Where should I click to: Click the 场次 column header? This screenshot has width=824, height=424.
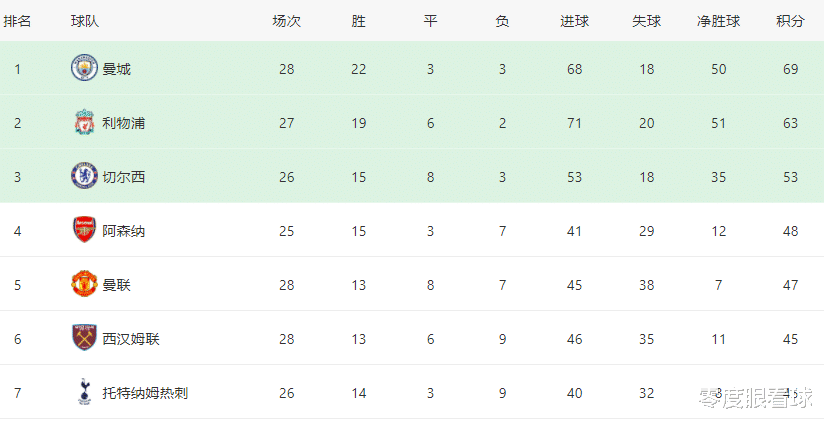click(286, 21)
